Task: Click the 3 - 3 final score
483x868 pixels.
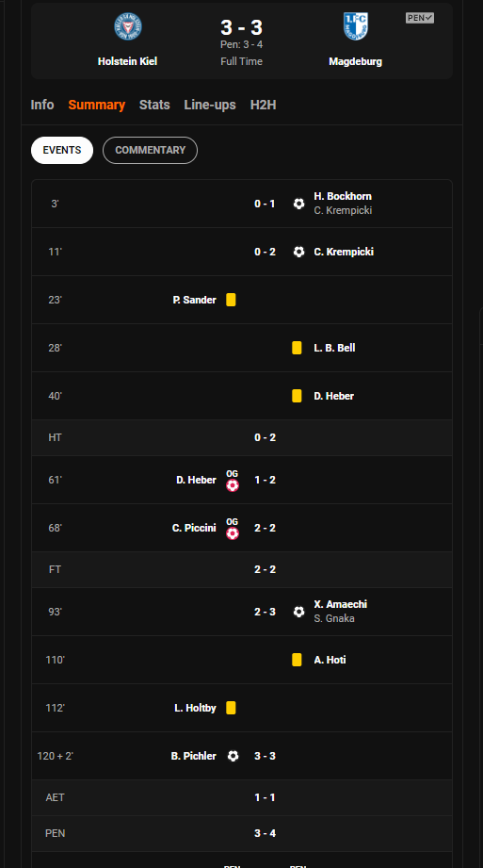Action: click(x=242, y=27)
